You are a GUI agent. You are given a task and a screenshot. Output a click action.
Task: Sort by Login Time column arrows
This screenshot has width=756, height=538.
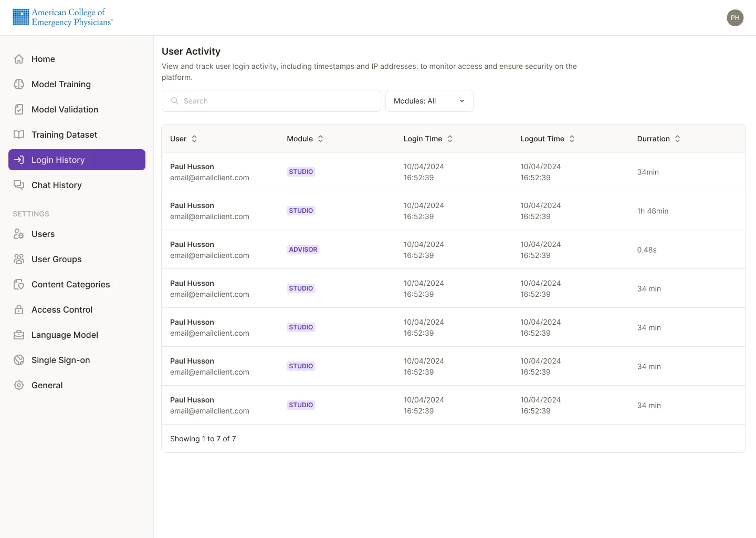(450, 139)
